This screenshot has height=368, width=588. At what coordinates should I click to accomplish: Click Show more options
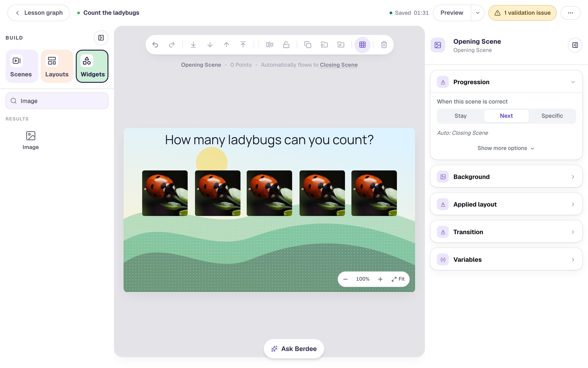point(506,148)
